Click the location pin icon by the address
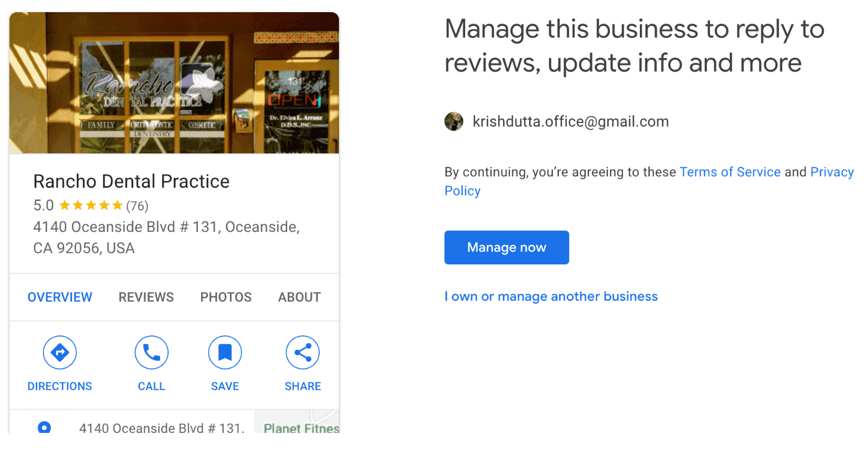868x450 pixels. [x=44, y=427]
